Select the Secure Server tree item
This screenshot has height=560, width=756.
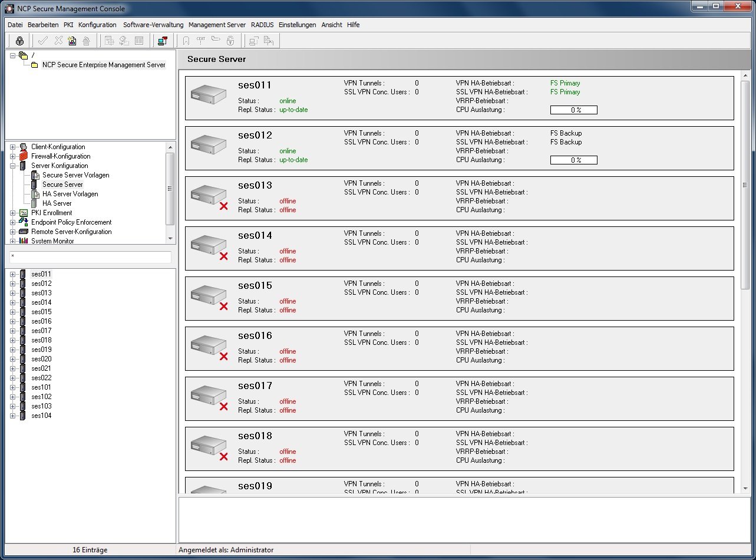pos(62,185)
